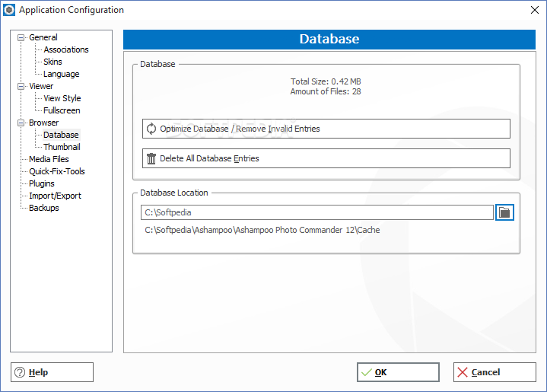547x392 pixels.
Task: Open the Media Files settings page
Action: point(49,159)
